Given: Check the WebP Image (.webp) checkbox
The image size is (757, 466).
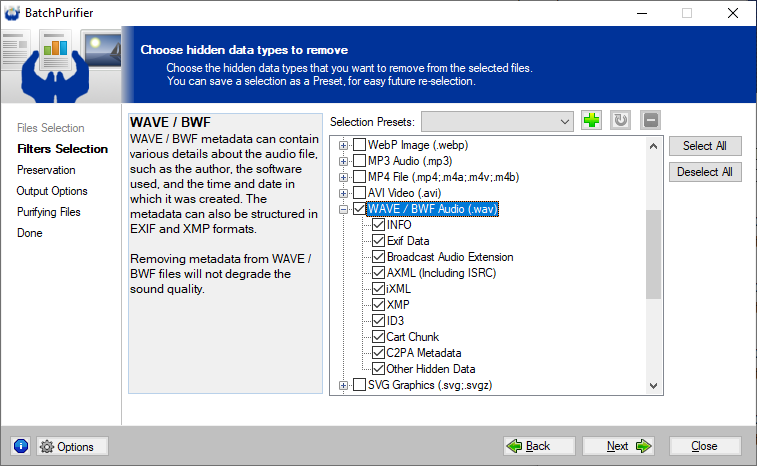Looking at the screenshot, I should tap(360, 145).
